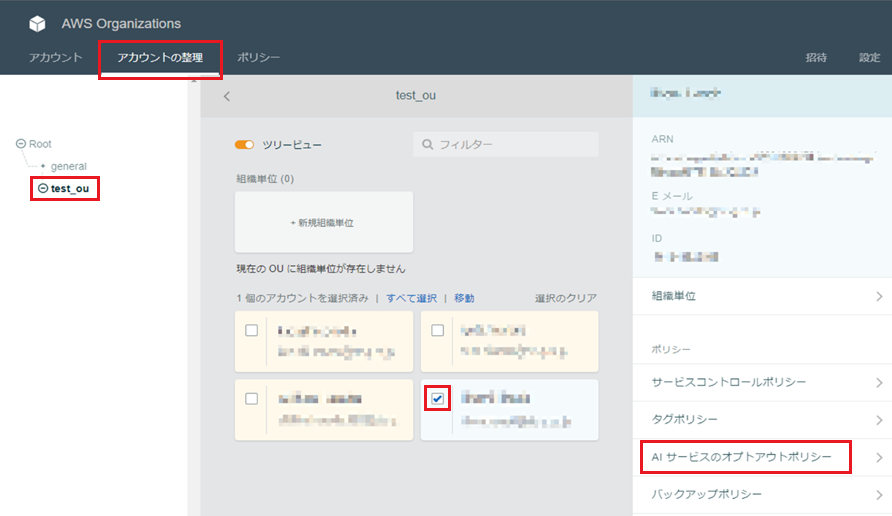Check the top-right account card checkbox
Image resolution: width=892 pixels, height=516 pixels.
437,330
